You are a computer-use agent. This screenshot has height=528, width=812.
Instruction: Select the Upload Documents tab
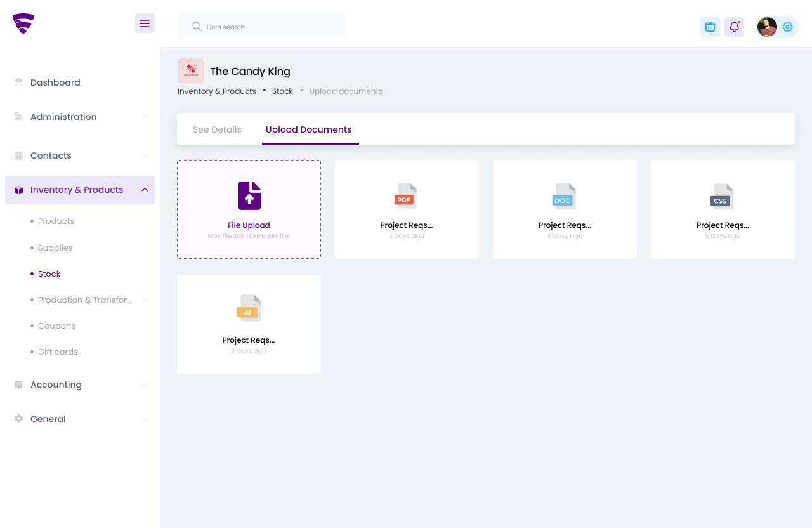[309, 129]
